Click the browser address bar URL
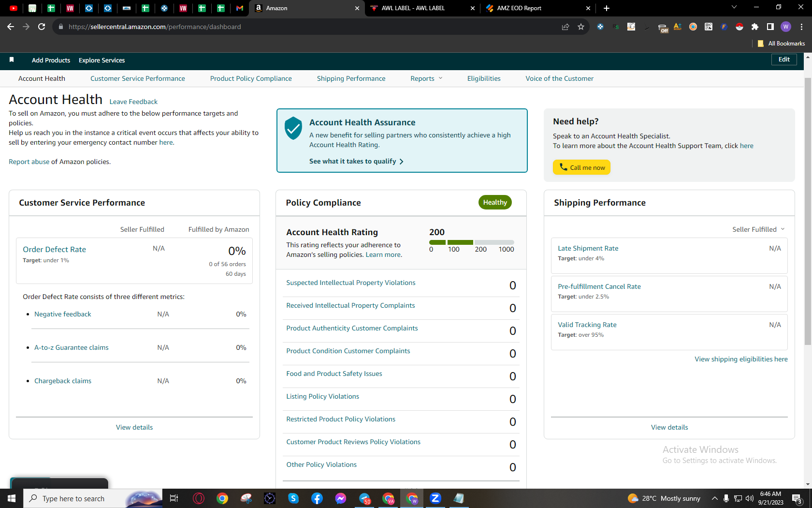812x508 pixels. 155,27
